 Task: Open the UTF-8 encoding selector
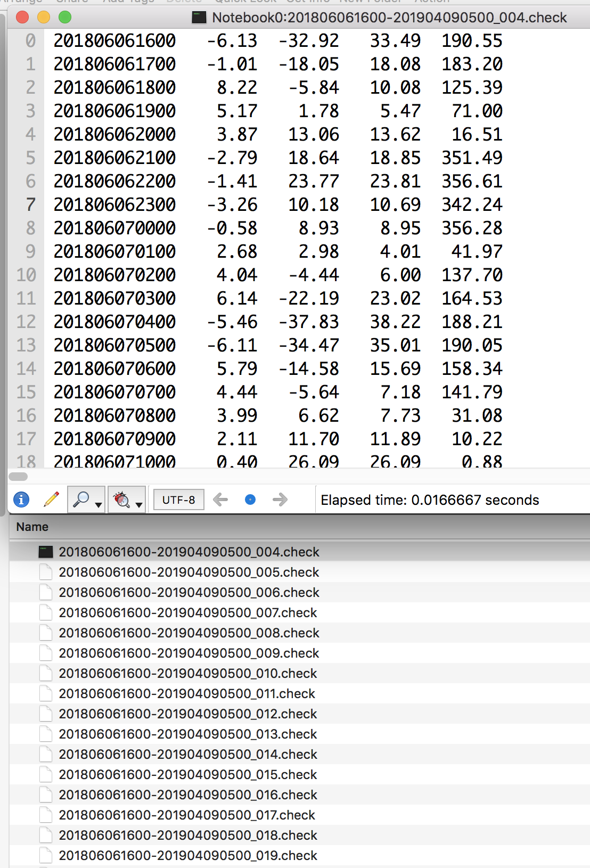[179, 500]
